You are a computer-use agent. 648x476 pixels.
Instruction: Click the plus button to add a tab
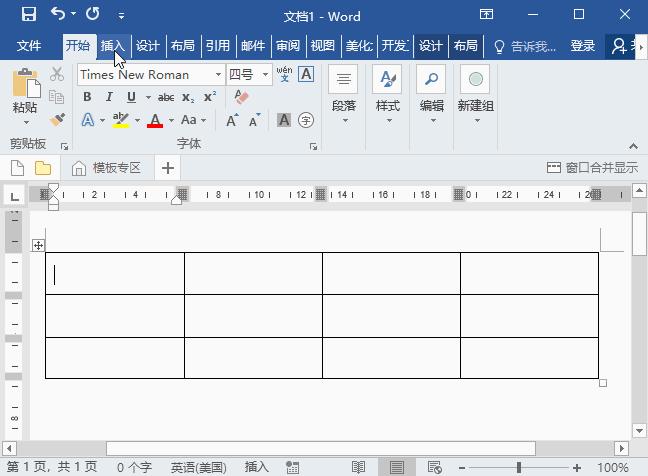[168, 168]
